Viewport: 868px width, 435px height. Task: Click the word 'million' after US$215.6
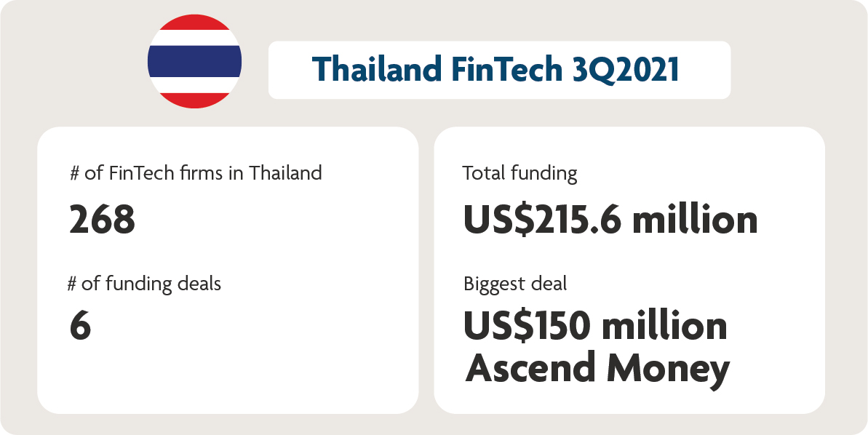click(x=694, y=220)
